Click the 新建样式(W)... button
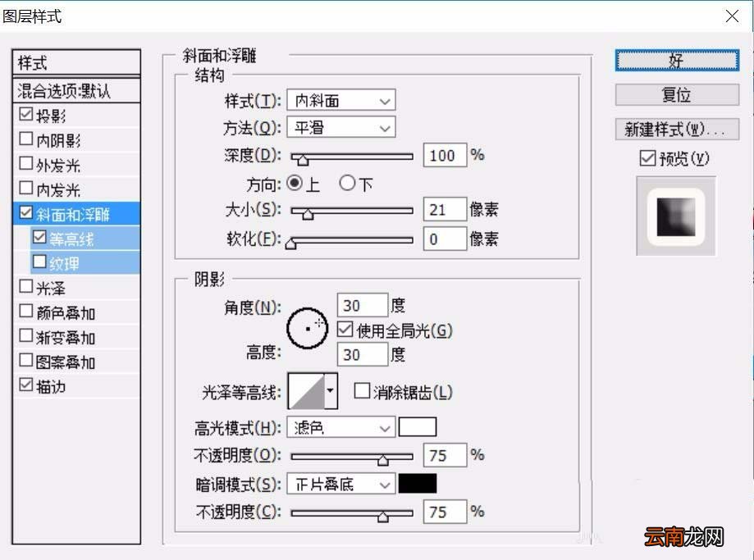The width and height of the screenshot is (754, 560). pyautogui.click(x=677, y=130)
